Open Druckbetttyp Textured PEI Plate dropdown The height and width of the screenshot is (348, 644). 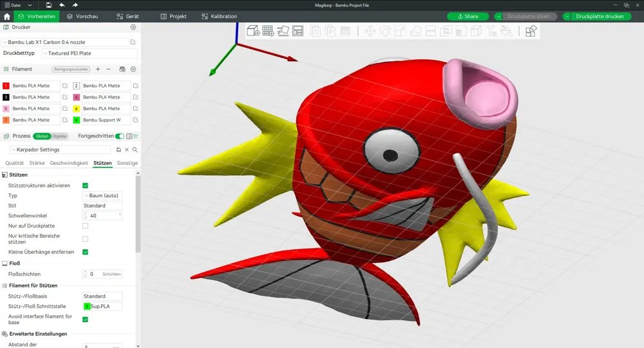(x=90, y=53)
